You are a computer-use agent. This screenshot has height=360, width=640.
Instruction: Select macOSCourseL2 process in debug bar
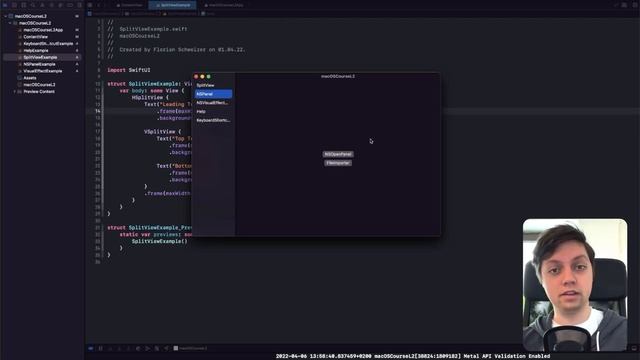[190, 348]
